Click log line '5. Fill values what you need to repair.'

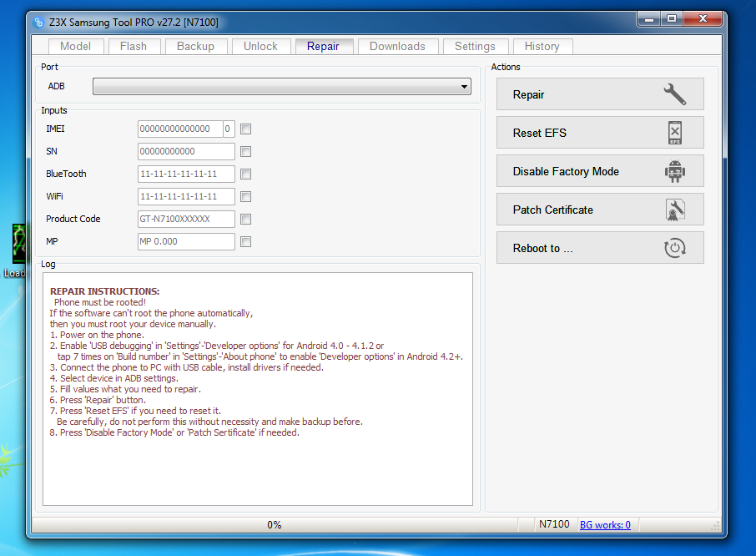[x=125, y=389]
